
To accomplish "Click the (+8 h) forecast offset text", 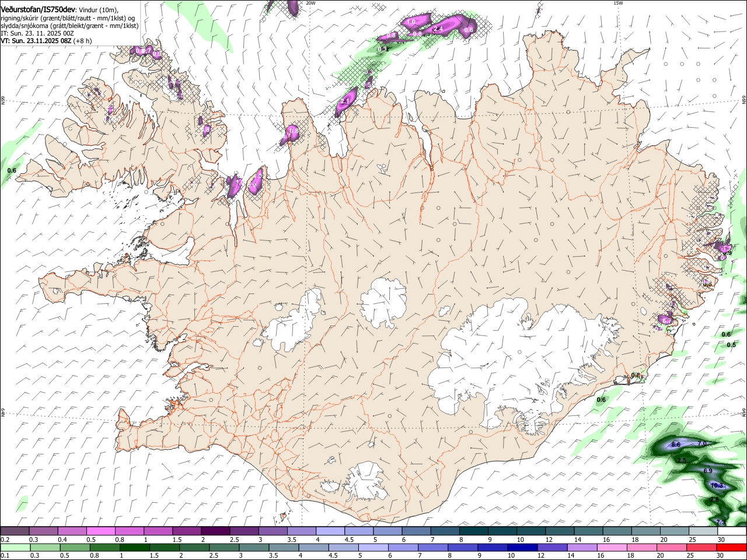I will point(82,41).
